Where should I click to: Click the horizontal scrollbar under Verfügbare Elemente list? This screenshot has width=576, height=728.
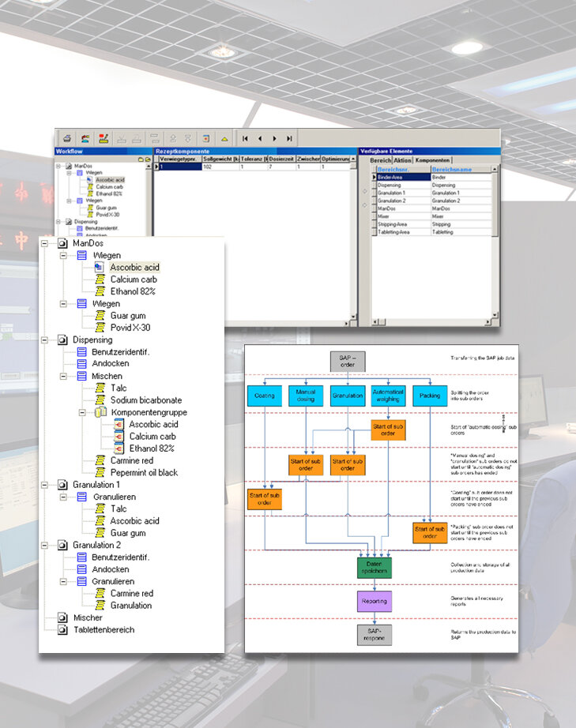(432, 321)
